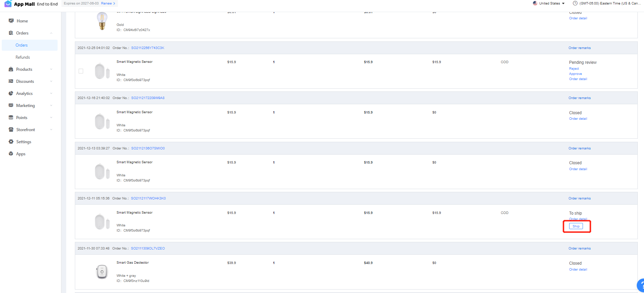The height and width of the screenshot is (293, 644).
Task: Check the pending review order checkbox
Action: tap(81, 71)
